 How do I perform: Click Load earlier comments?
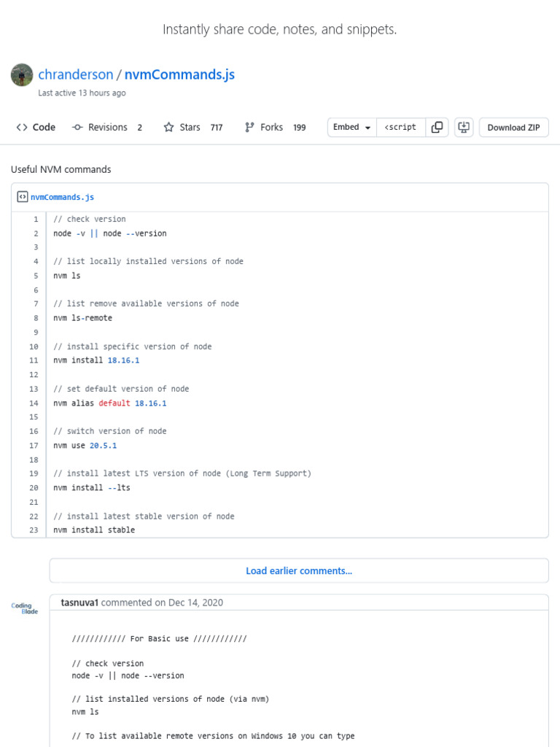[x=299, y=571]
